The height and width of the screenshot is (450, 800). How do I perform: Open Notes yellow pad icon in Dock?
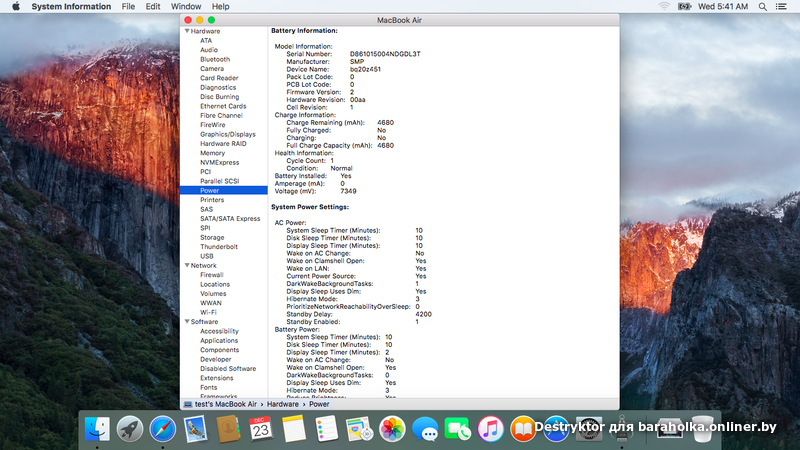pyautogui.click(x=293, y=429)
